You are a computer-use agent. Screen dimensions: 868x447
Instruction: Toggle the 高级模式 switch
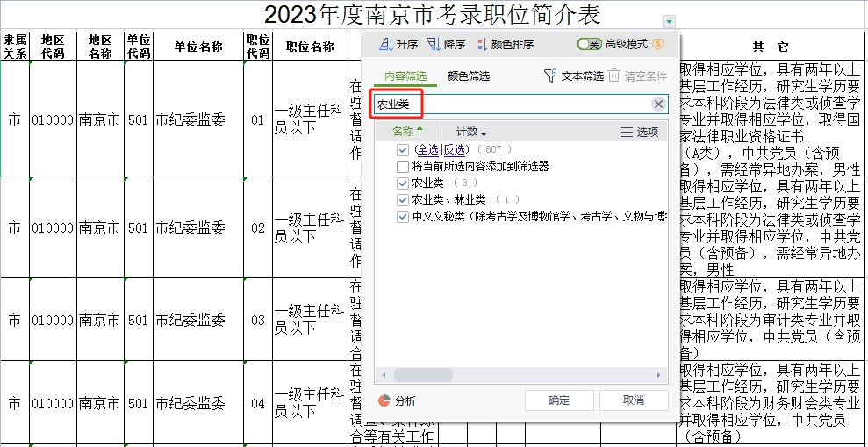click(589, 44)
